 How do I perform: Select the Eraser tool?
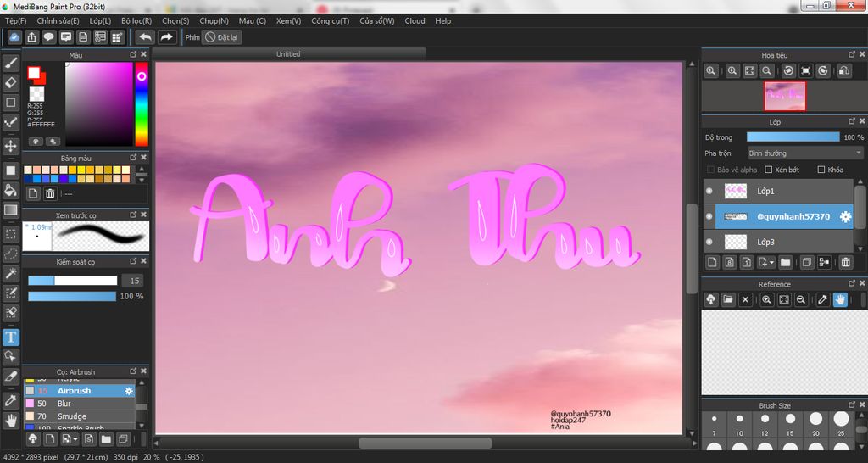[x=10, y=82]
